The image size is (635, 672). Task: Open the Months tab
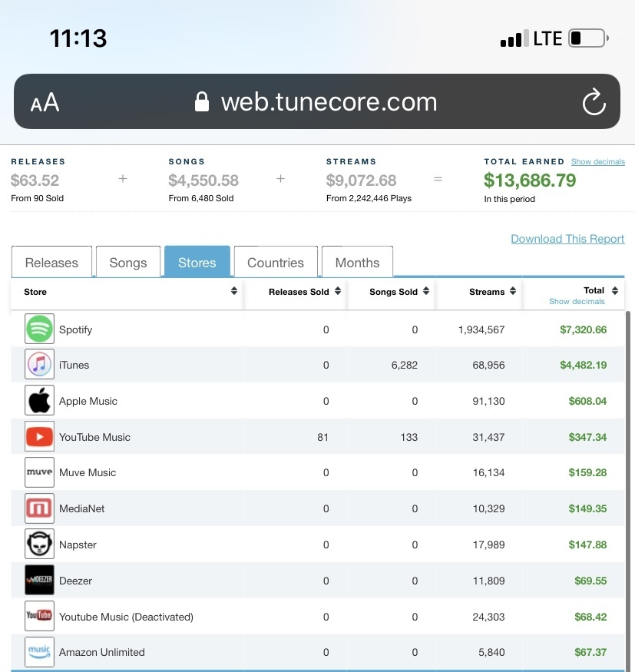tap(357, 262)
